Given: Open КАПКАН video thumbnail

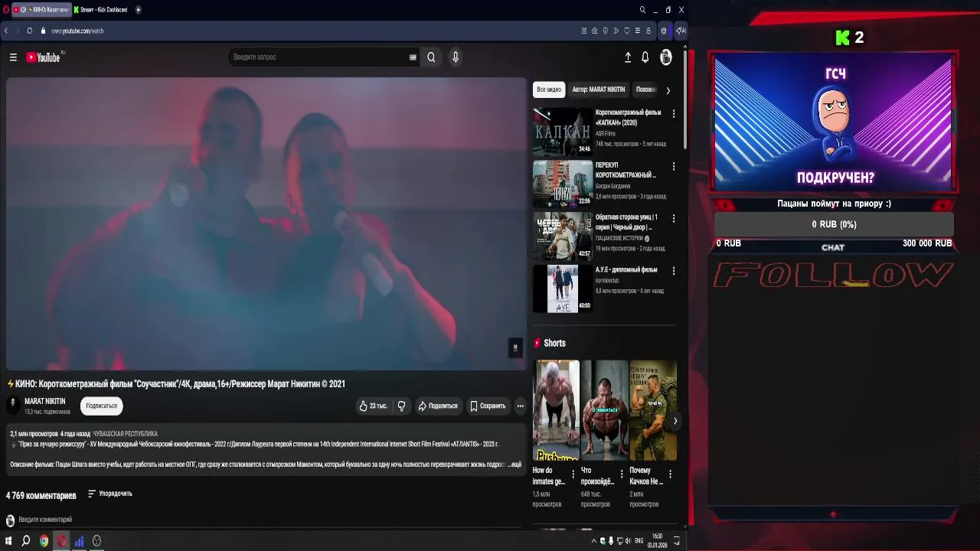Looking at the screenshot, I should pyautogui.click(x=563, y=132).
